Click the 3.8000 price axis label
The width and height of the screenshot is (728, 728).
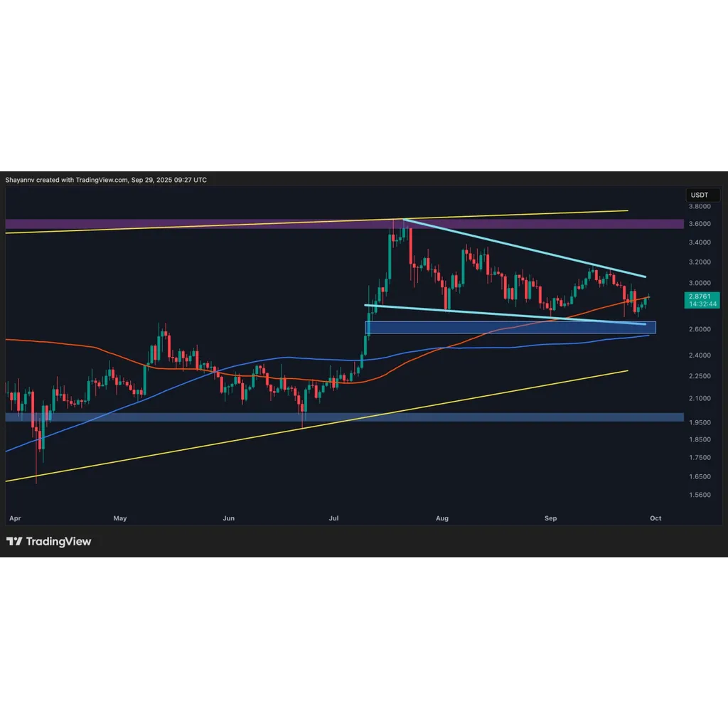point(700,206)
